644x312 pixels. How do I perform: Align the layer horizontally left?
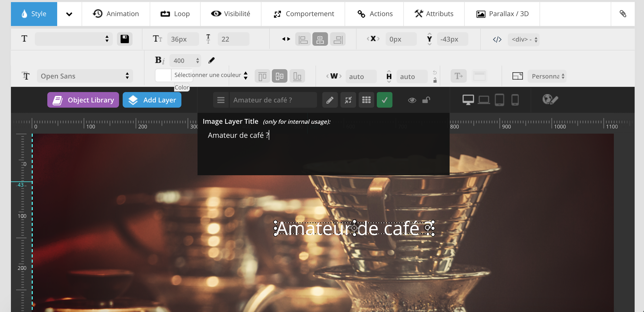tap(303, 40)
